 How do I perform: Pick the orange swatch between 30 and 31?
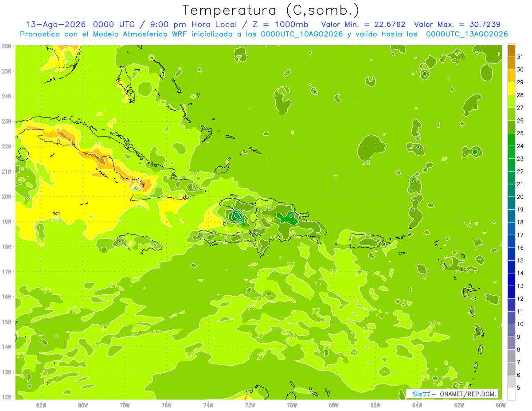pos(511,63)
